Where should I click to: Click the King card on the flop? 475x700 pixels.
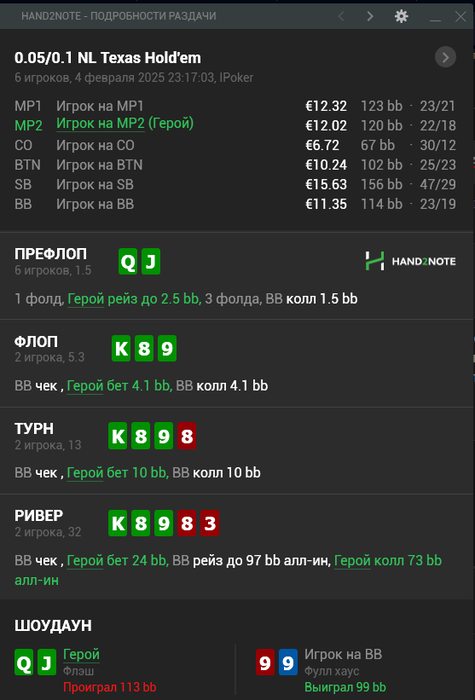[121, 349]
